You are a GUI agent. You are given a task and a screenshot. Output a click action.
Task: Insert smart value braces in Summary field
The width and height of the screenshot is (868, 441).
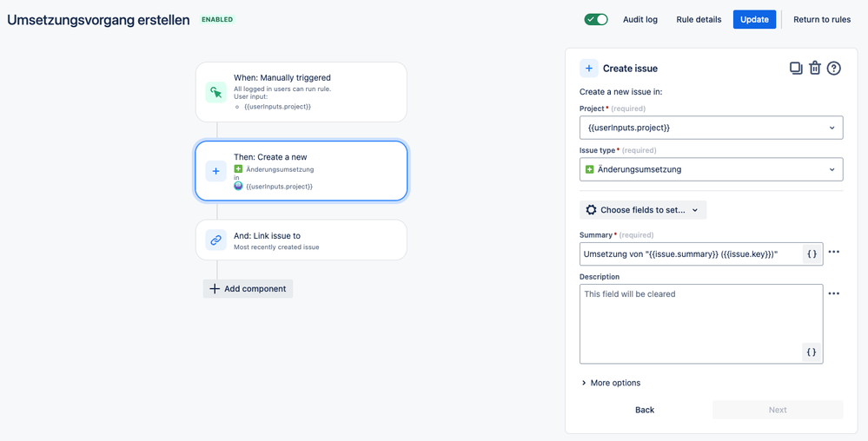pyautogui.click(x=812, y=254)
